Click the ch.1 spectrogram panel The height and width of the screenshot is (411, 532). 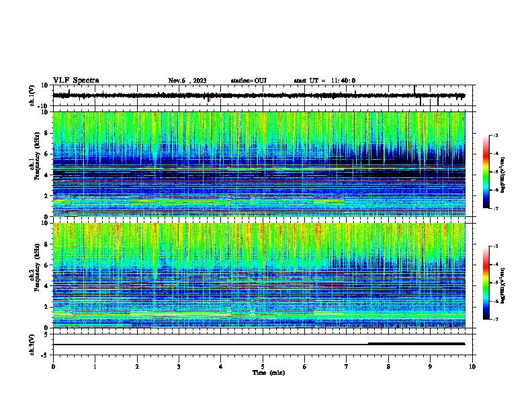coord(259,164)
